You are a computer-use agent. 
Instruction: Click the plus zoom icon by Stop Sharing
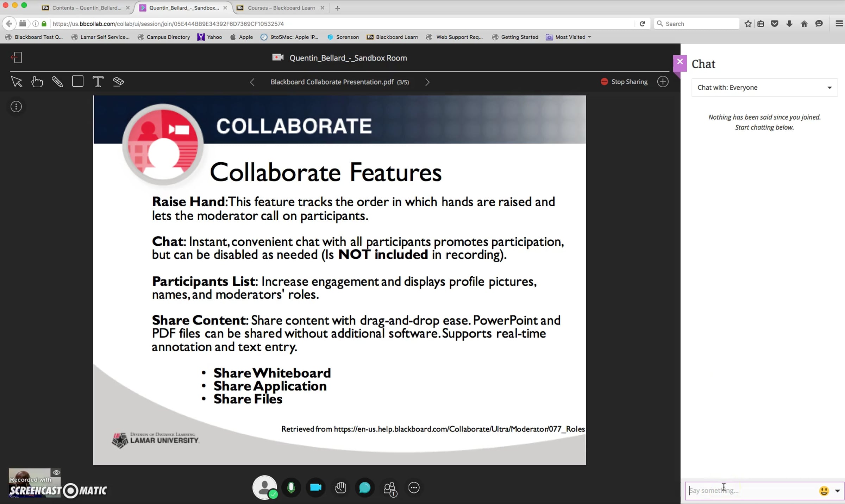click(663, 82)
